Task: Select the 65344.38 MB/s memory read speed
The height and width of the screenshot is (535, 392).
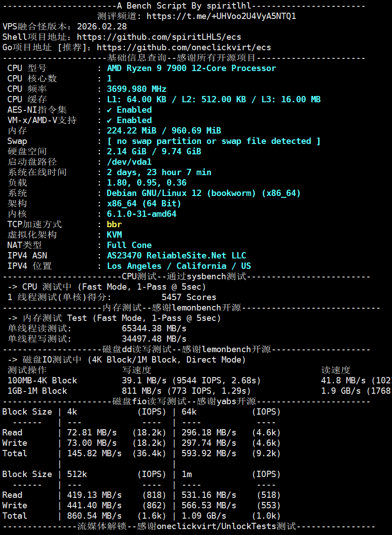Action: click(x=154, y=329)
